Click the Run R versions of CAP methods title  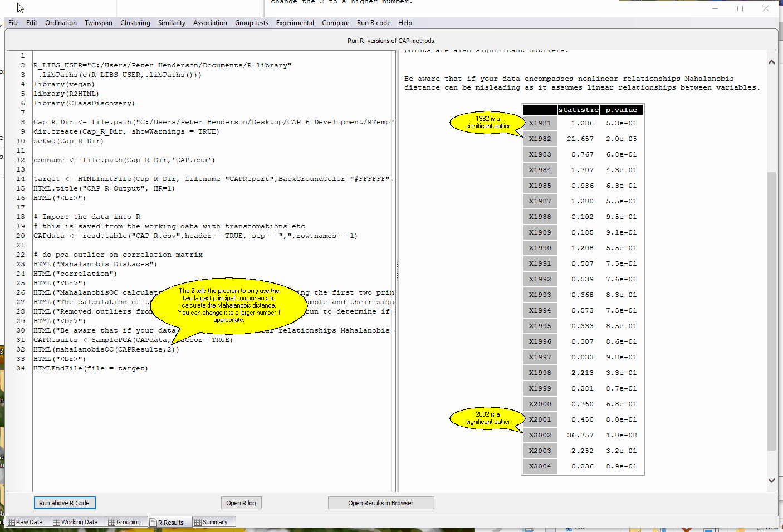(390, 41)
